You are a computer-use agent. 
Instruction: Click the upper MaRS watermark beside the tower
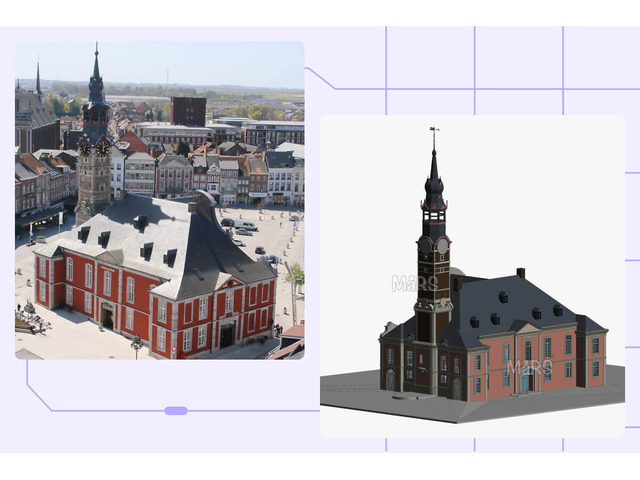412,283
